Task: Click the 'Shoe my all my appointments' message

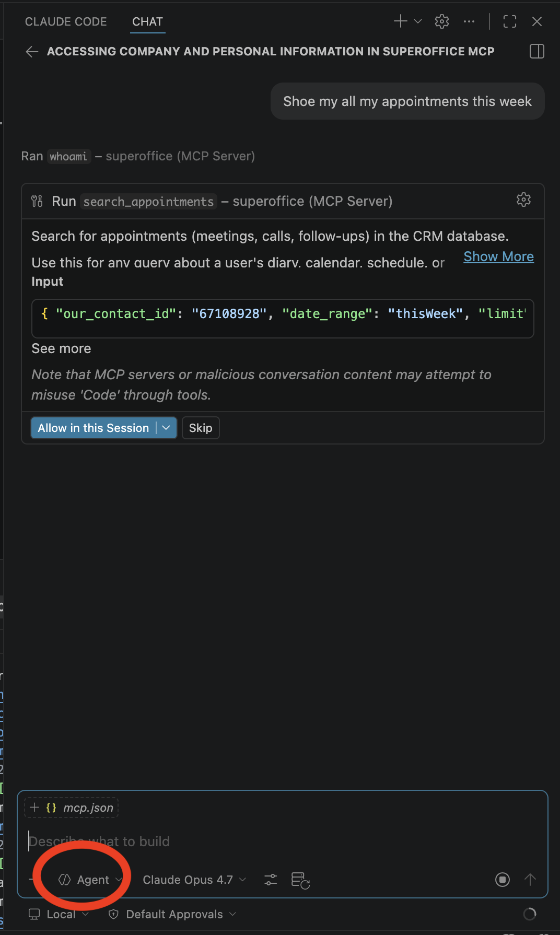Action: (407, 101)
